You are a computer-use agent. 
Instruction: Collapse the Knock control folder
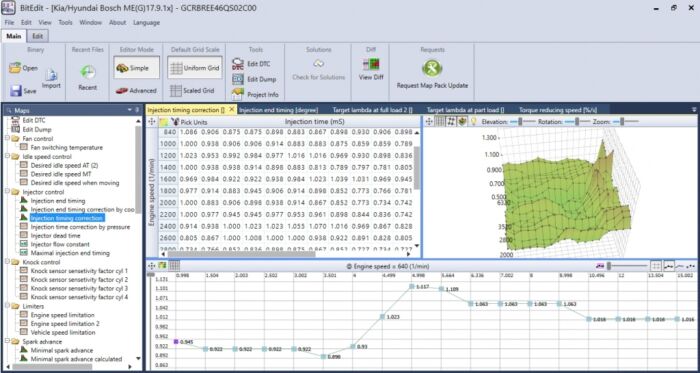(7, 262)
